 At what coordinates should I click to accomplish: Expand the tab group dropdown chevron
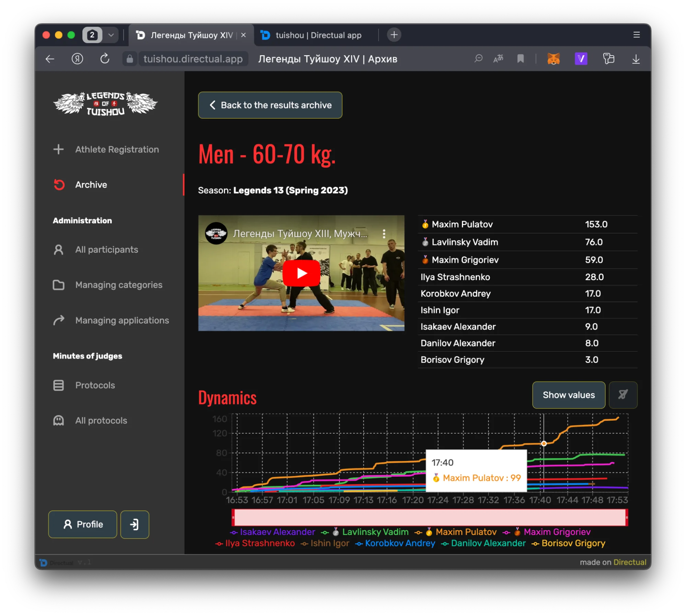(x=111, y=35)
